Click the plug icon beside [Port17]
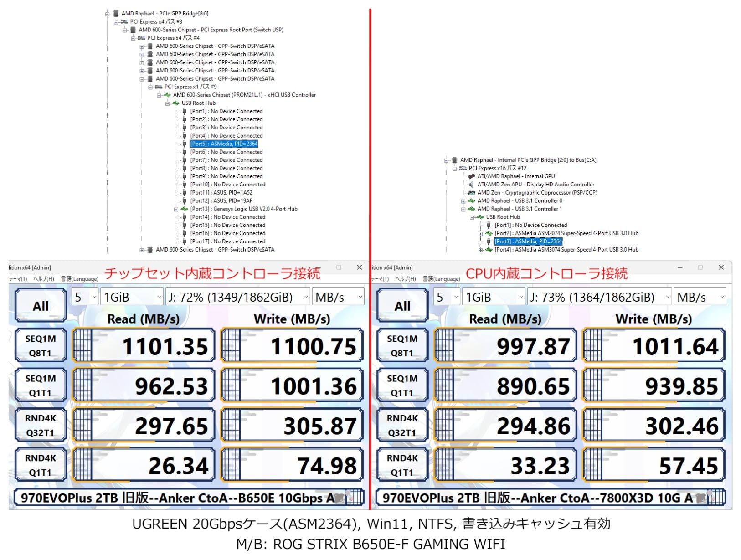This screenshot has width=741, height=560. coord(184,241)
